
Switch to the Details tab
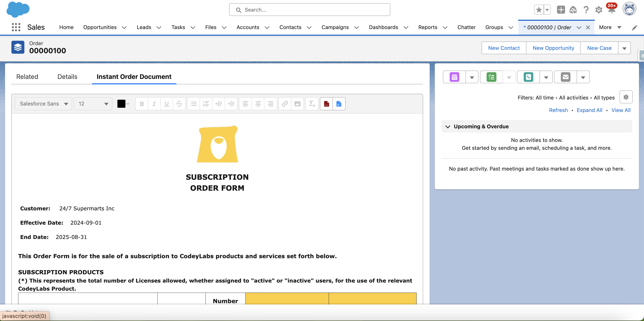click(x=67, y=77)
